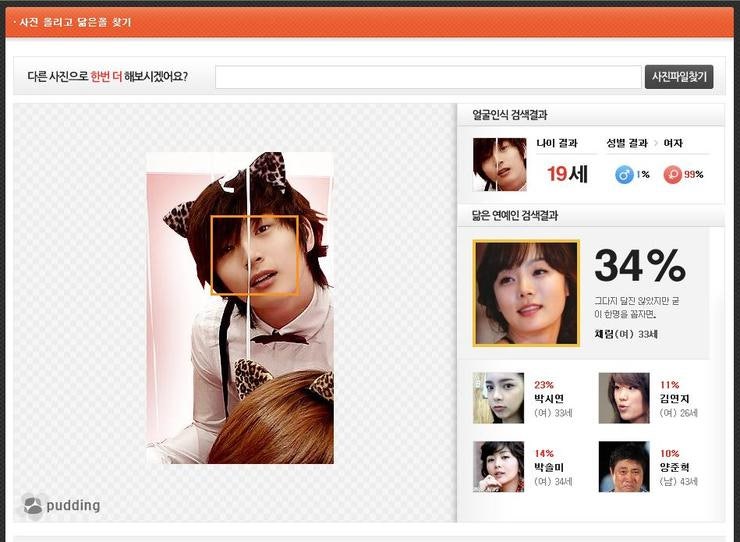Click the orange face detection box on photo
This screenshot has width=740, height=542.
(x=254, y=255)
